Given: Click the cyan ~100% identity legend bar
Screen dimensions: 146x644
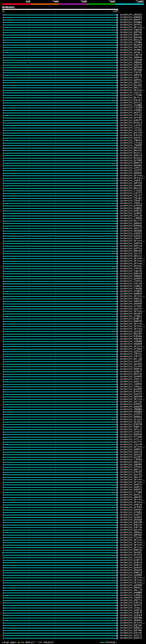Looking at the screenshot, I should tap(129, 4).
